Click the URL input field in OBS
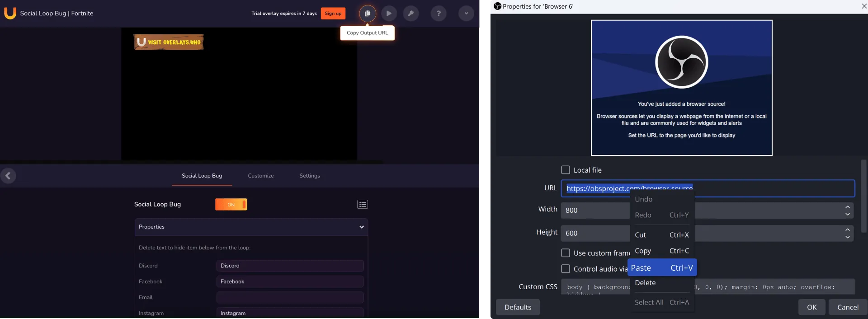Screen dimensions: 868x319 (708, 188)
